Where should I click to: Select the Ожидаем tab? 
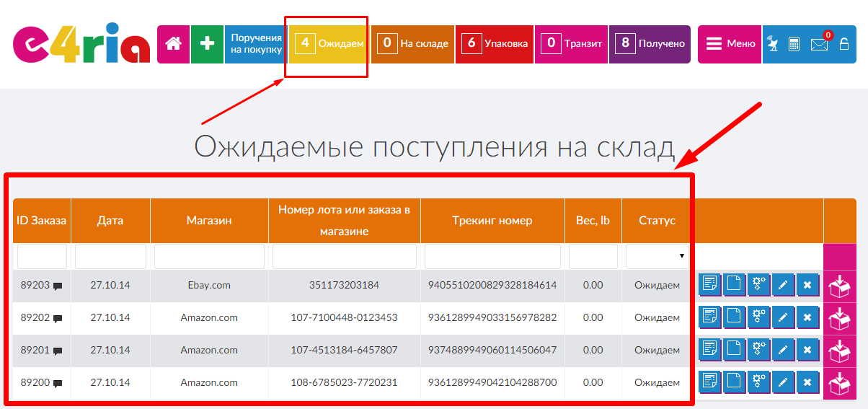pyautogui.click(x=329, y=44)
